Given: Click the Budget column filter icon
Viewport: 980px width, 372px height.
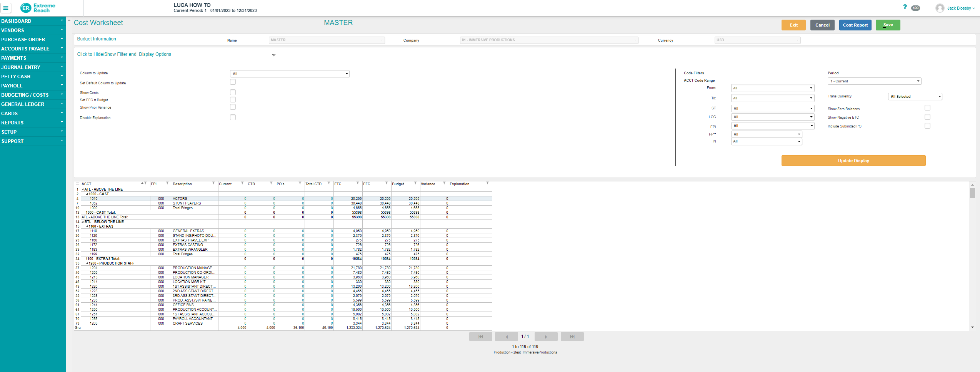Looking at the screenshot, I should pos(415,183).
